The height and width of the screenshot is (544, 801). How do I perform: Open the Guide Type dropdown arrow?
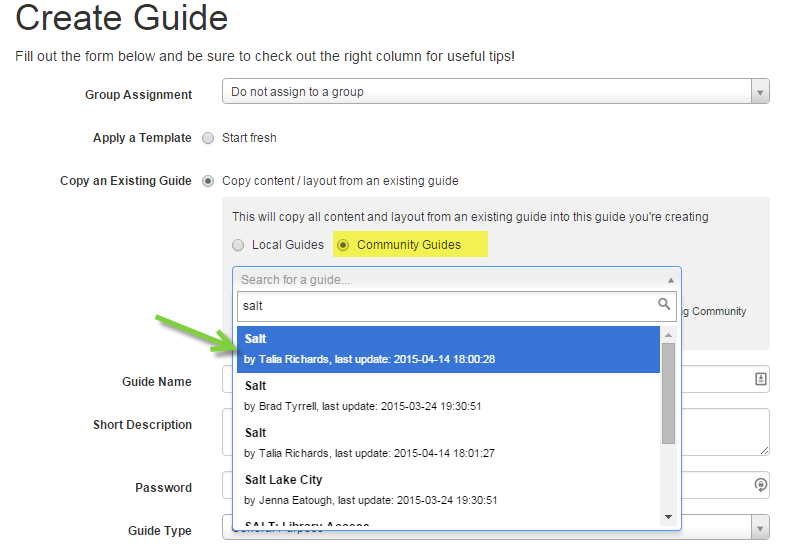(760, 529)
